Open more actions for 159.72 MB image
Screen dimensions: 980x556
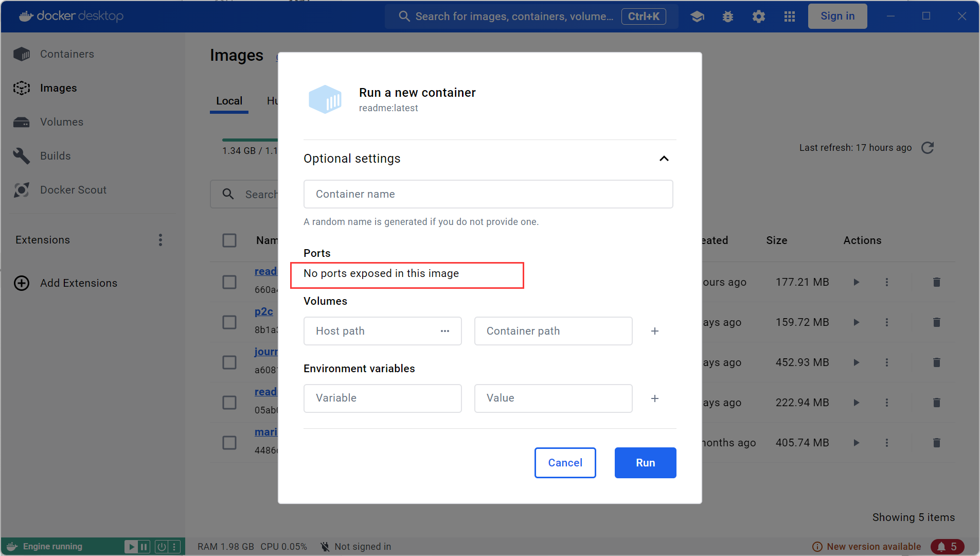[886, 322]
